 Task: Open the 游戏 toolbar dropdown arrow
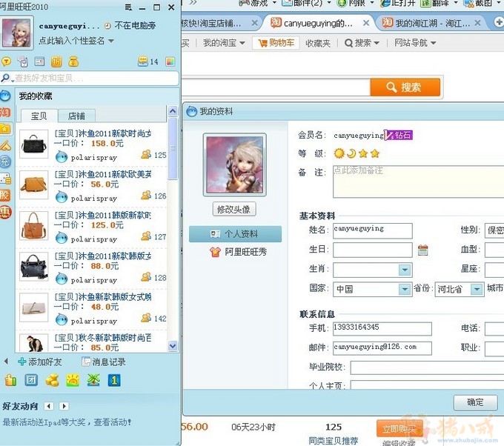(274, 2)
